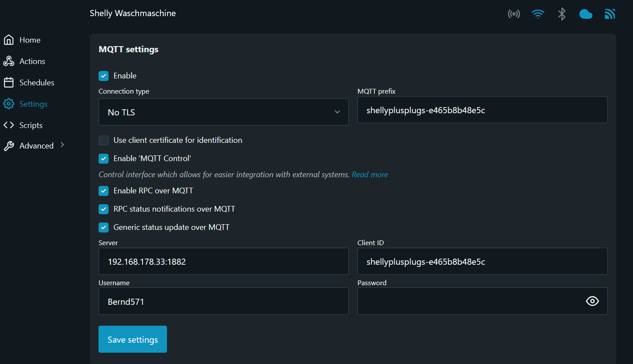
Task: Click the Password input field
Action: [483, 301]
